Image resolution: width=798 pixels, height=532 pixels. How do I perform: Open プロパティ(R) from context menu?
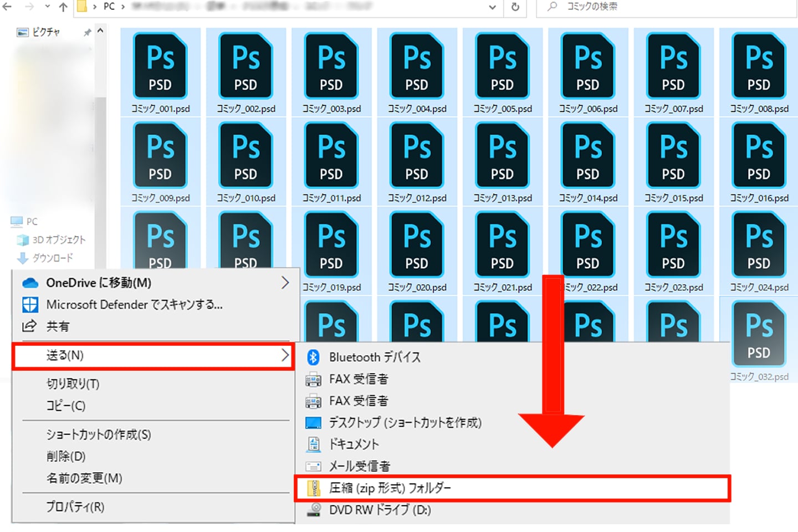tap(75, 507)
